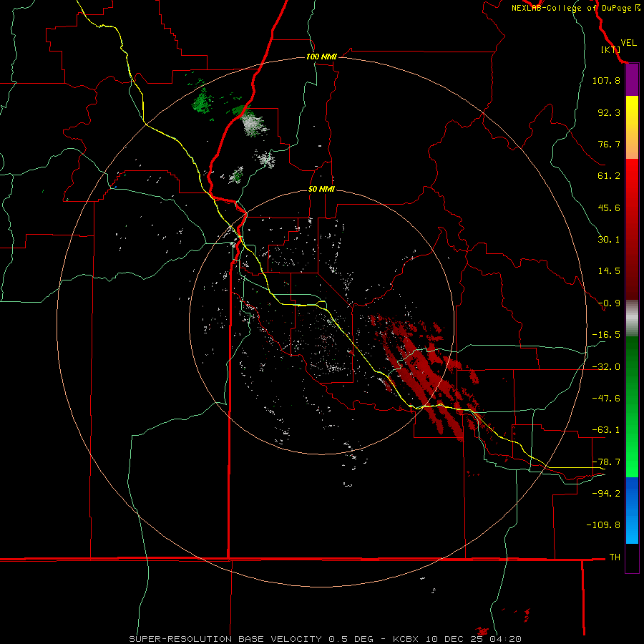Click the KCBX 10 DEC 25 04:20 timestamp
Screen dimensions: 644x644
[457, 639]
